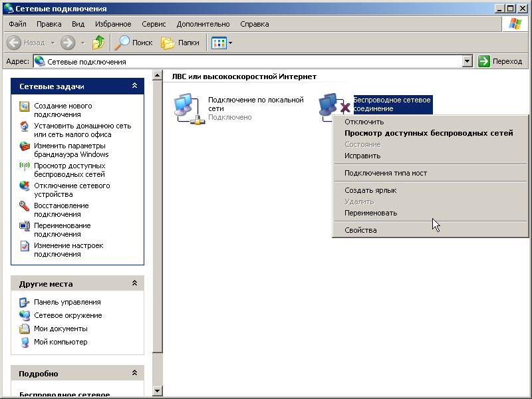Open the Файл menu

coord(17,24)
